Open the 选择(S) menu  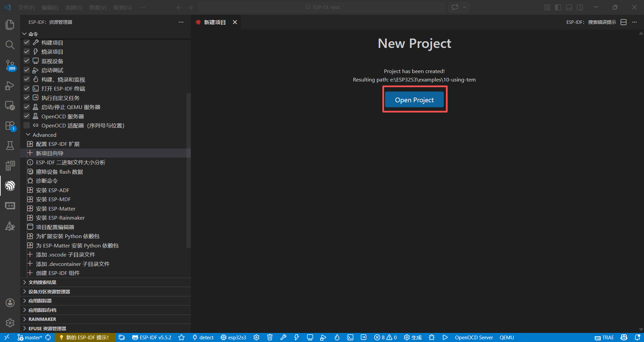(x=73, y=7)
